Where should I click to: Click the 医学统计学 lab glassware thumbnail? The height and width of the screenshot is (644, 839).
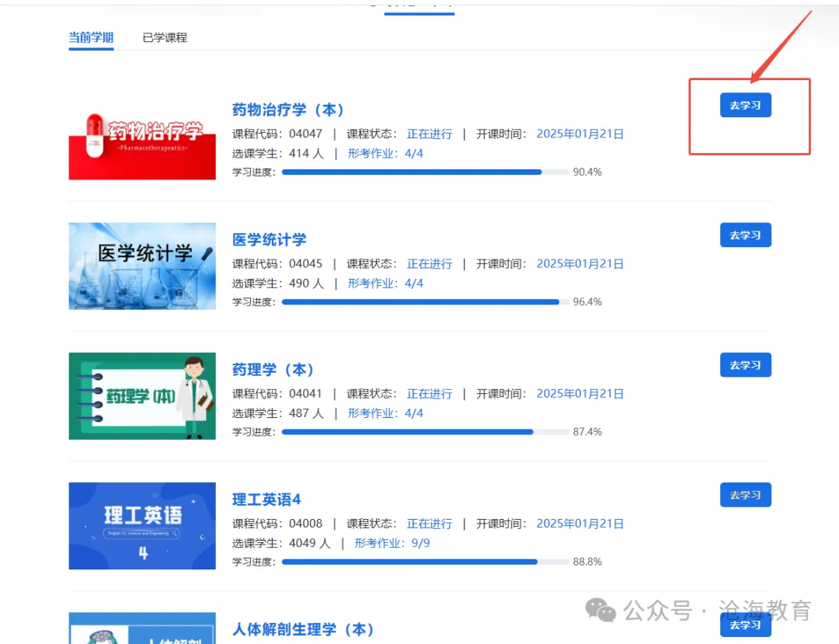pos(142,266)
